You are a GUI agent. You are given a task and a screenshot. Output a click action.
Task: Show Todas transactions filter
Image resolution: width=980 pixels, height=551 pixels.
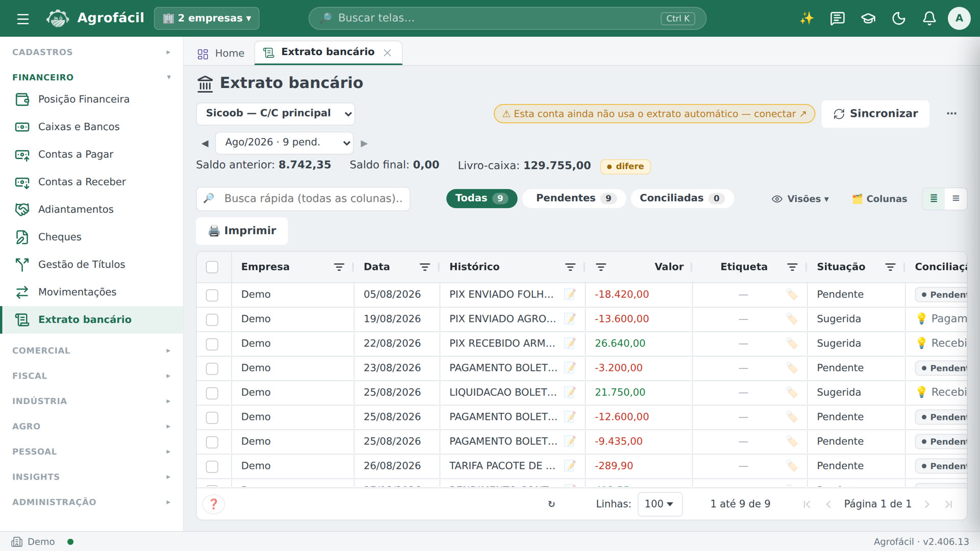pos(481,198)
